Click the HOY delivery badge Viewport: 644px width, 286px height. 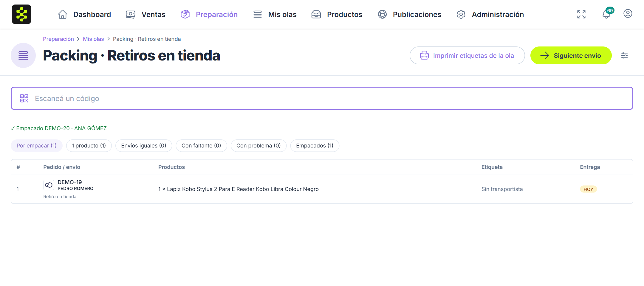[588, 189]
